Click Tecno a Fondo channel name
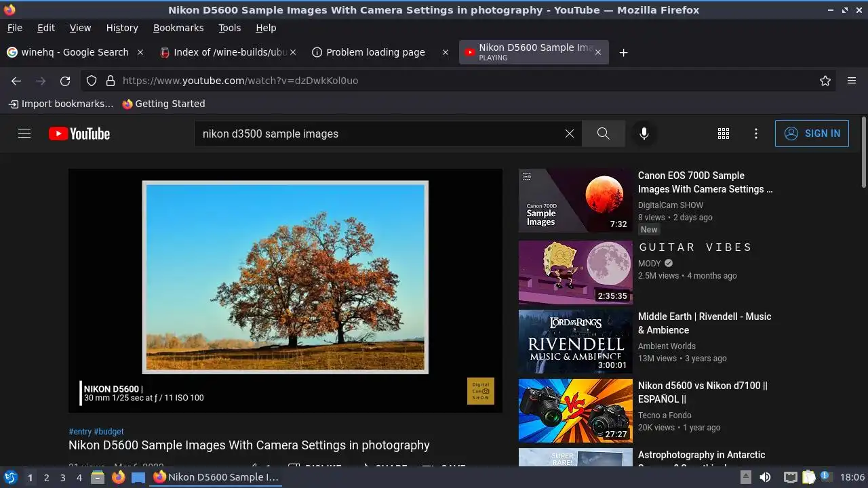Viewport: 868px width, 488px height. (x=665, y=415)
